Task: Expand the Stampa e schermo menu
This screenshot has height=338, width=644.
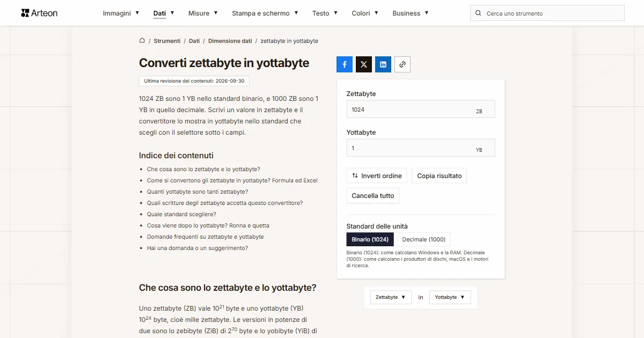Action: coord(265,13)
